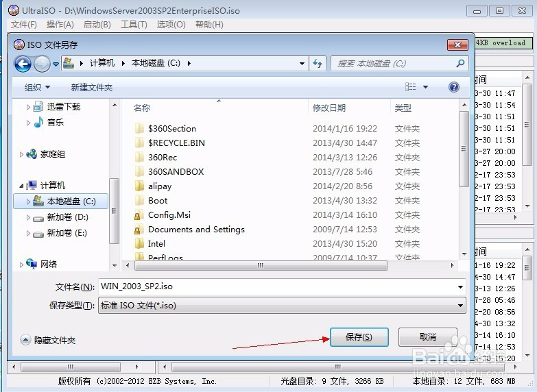Open the help question-mark icon
The width and height of the screenshot is (537, 392).
[x=454, y=87]
